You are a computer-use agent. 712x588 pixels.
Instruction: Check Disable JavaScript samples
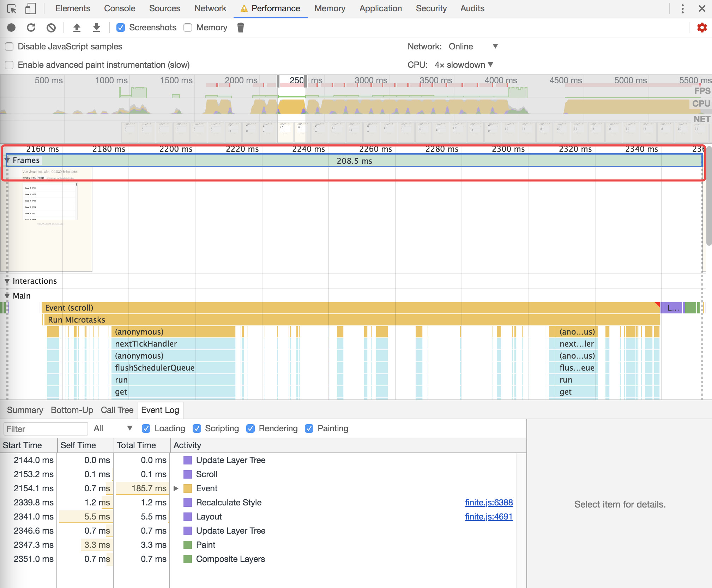point(10,47)
